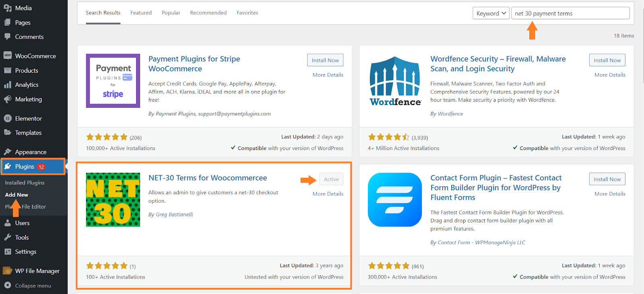This screenshot has height=294, width=644.
Task: Click the Plugins update count badge 12
Action: tap(41, 167)
